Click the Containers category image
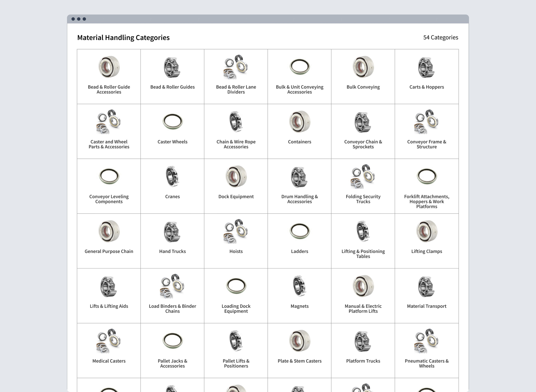Viewport: 536px width, 392px height. [x=299, y=122]
